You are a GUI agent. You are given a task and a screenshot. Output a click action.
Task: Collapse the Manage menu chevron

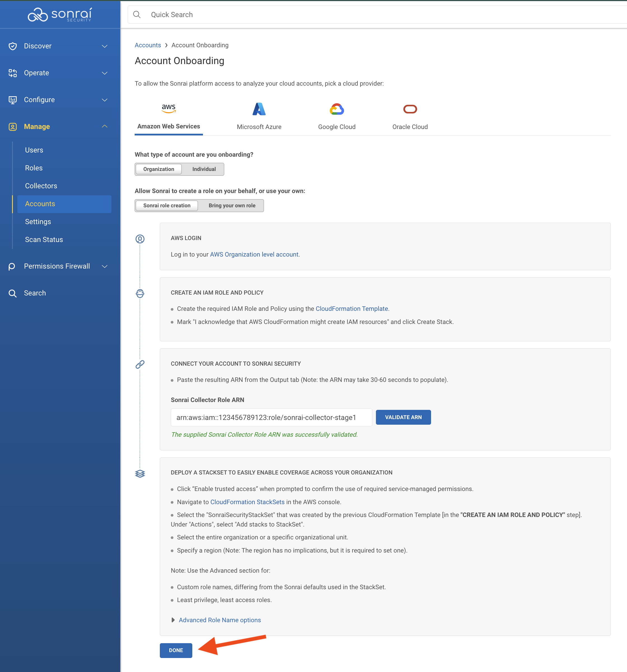coord(105,126)
